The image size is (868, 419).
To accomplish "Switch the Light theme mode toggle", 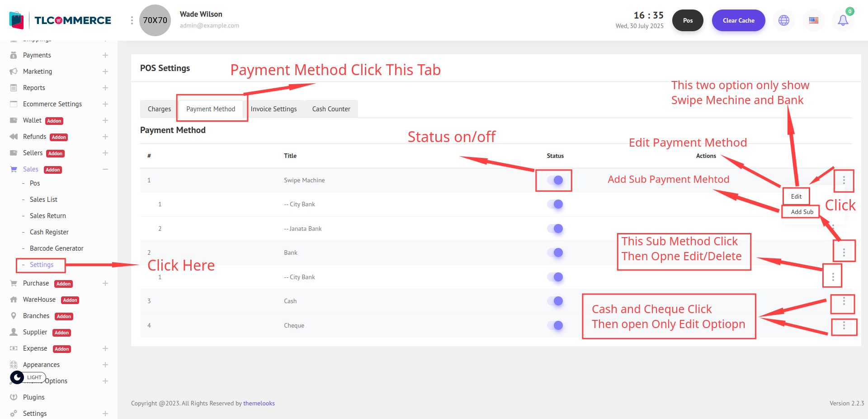I will click(x=28, y=377).
